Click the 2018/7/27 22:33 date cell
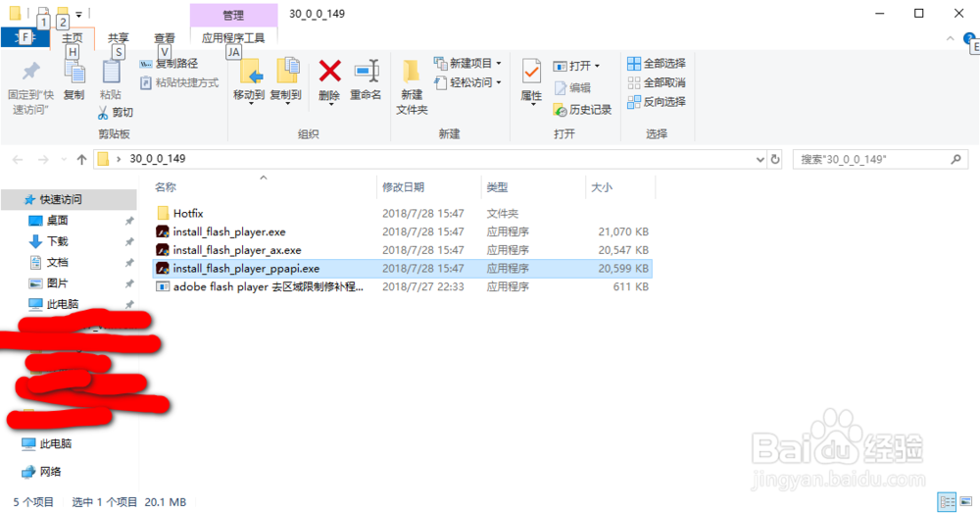 coord(423,286)
